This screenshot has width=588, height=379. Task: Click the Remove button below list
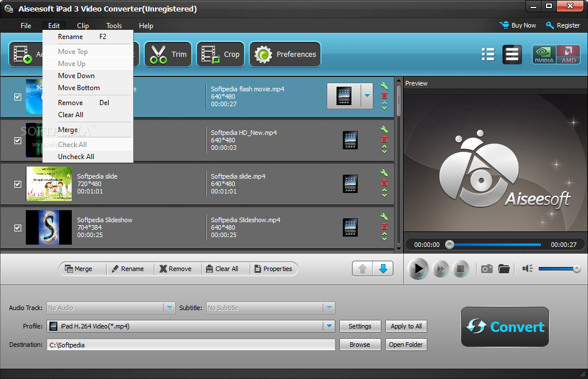[176, 269]
